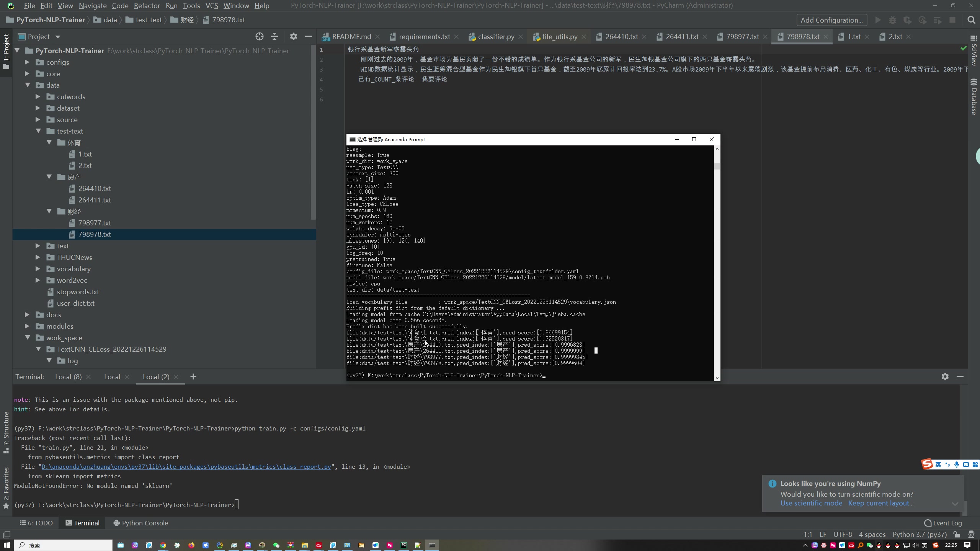Open the Project view dropdown
Image resolution: width=980 pixels, height=551 pixels.
point(58,37)
